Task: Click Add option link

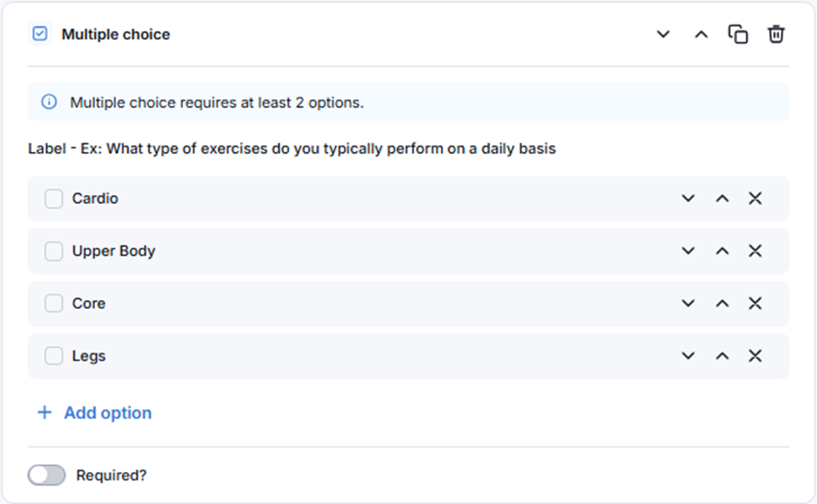Action: 108,413
